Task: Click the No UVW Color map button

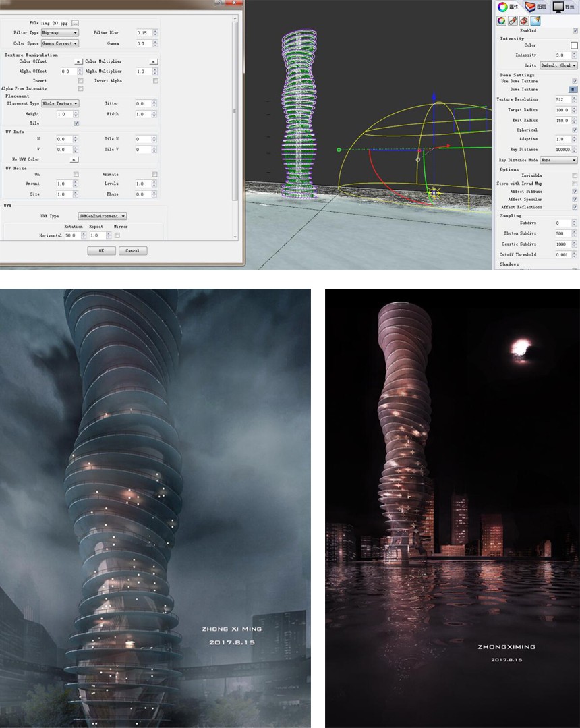Action: 74,159
